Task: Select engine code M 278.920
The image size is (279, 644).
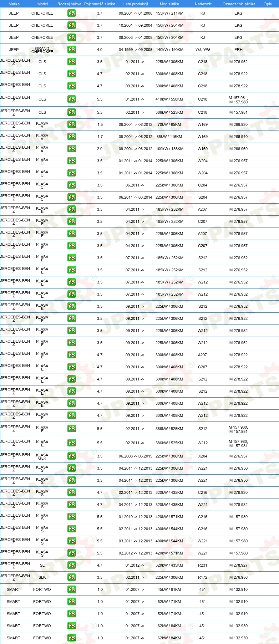Action: [x=238, y=492]
